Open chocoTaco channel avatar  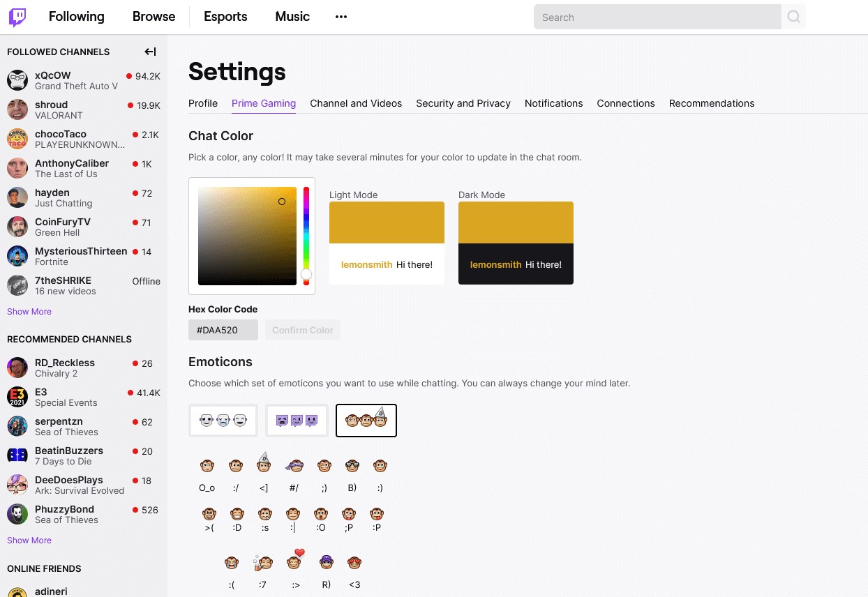click(x=17, y=139)
